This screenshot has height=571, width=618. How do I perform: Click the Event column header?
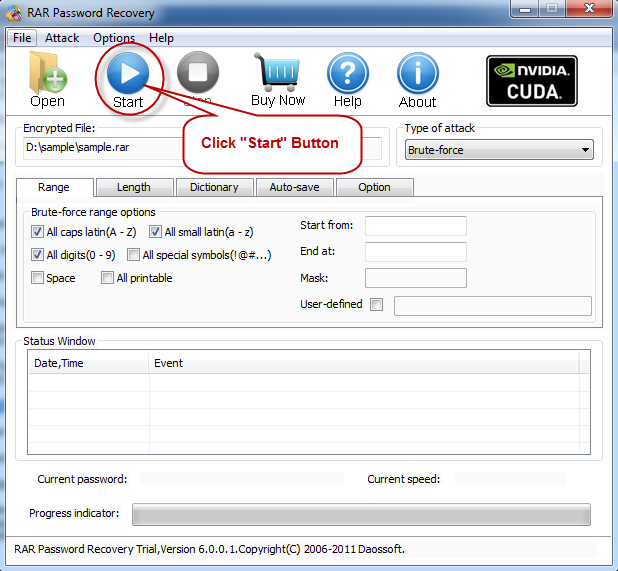tap(363, 363)
